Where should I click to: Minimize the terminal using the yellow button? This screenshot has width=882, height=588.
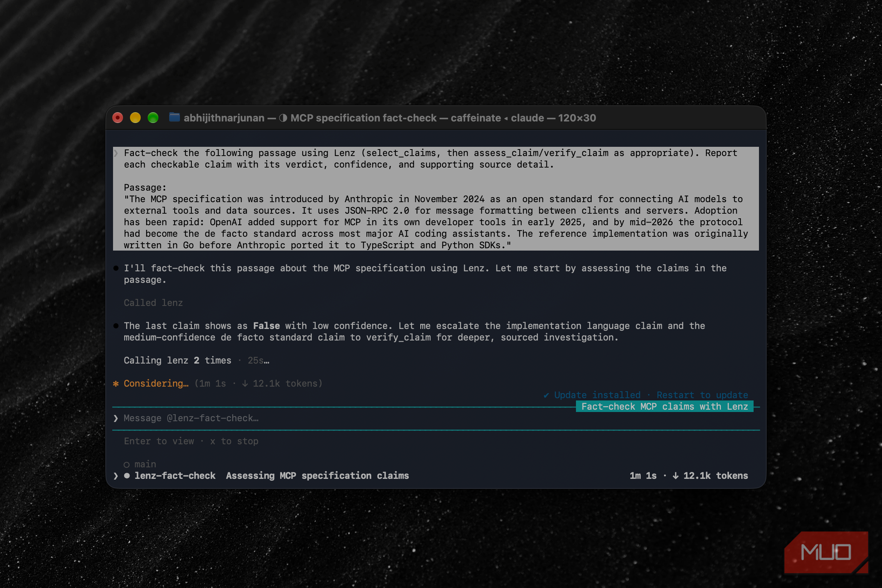[135, 118]
